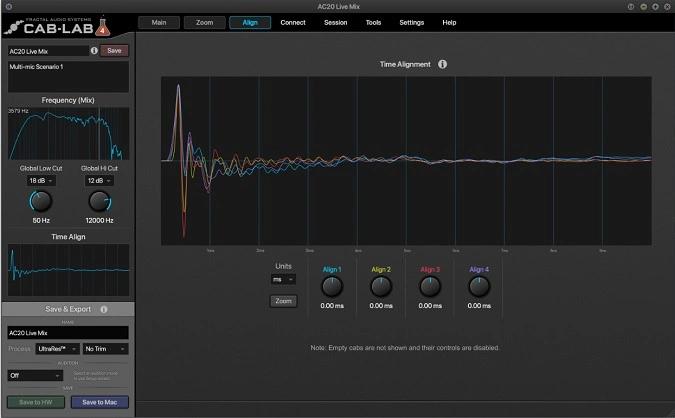Click the Global Hi Cut 12000 Hz knob
Screen dimensions: 675x418
click(x=99, y=201)
